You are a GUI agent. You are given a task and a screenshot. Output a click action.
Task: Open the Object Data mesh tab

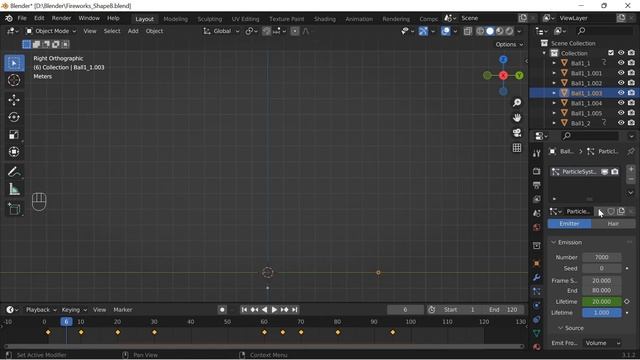(536, 333)
